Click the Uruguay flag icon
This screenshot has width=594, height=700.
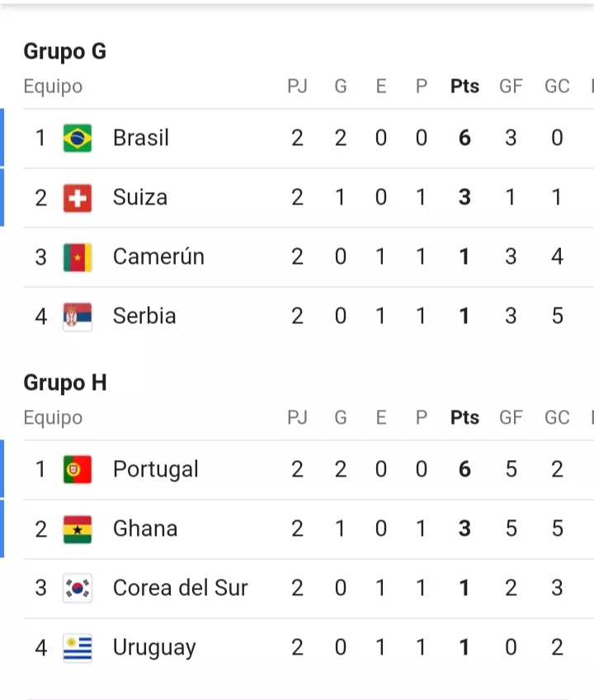click(78, 648)
